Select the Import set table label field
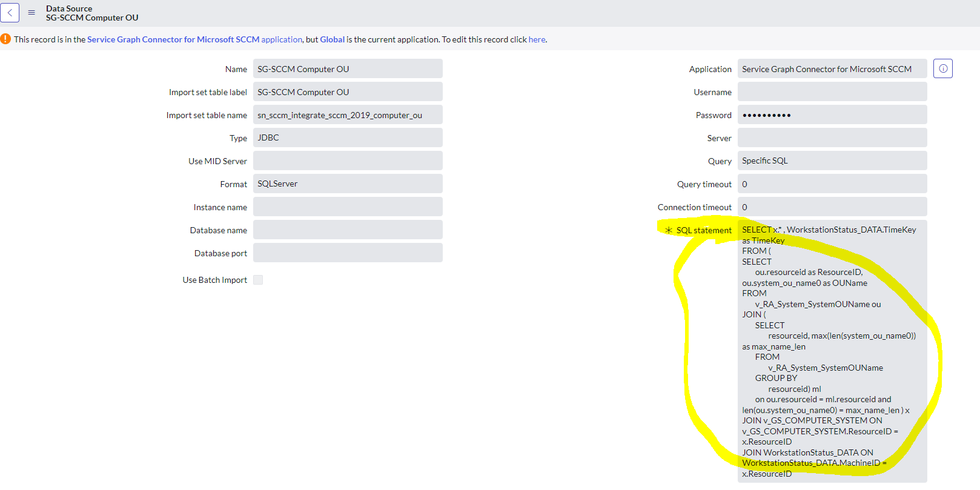980x490 pixels. [348, 91]
